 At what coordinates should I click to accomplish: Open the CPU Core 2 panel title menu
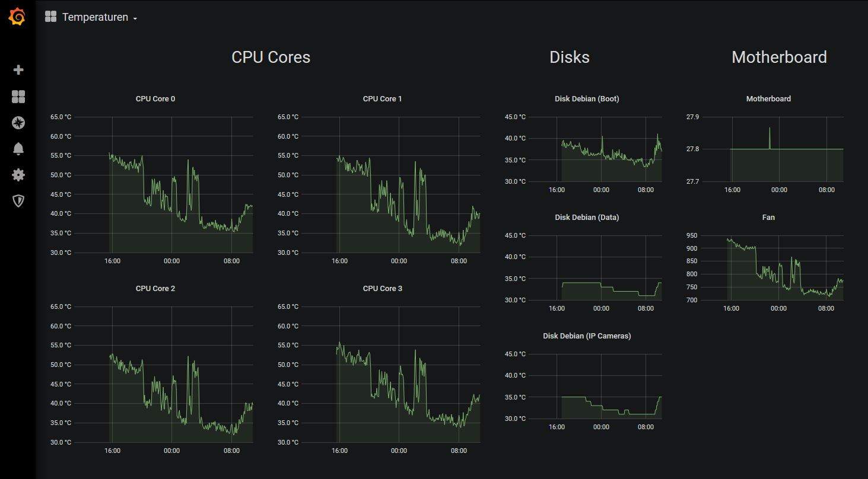tap(155, 289)
